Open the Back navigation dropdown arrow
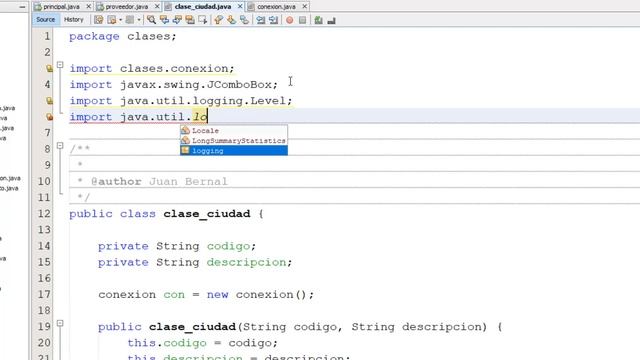The height and width of the screenshot is (360, 640). 120,20
